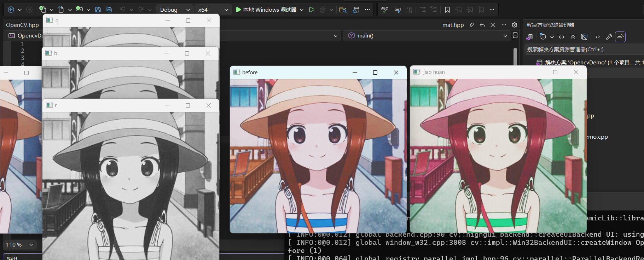This screenshot has height=260, width=644.
Task: Open the middle navigation bar dropdown arrow
Action: coord(335,36)
